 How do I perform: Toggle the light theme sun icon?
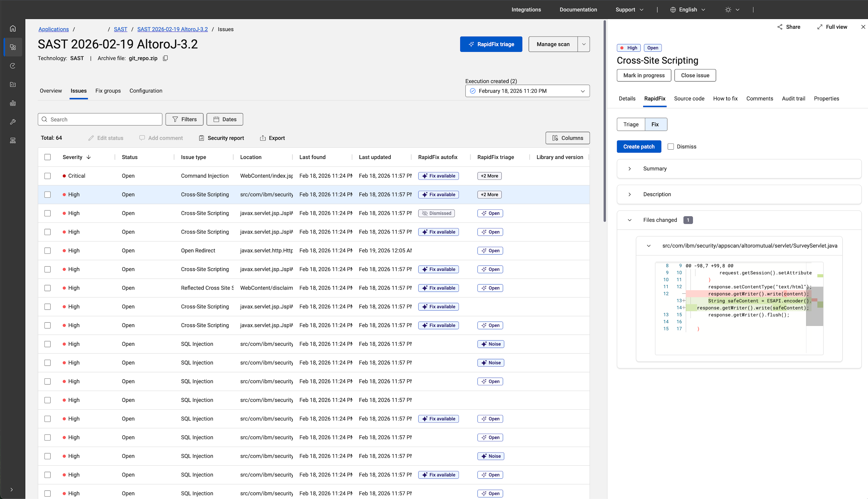(x=728, y=10)
